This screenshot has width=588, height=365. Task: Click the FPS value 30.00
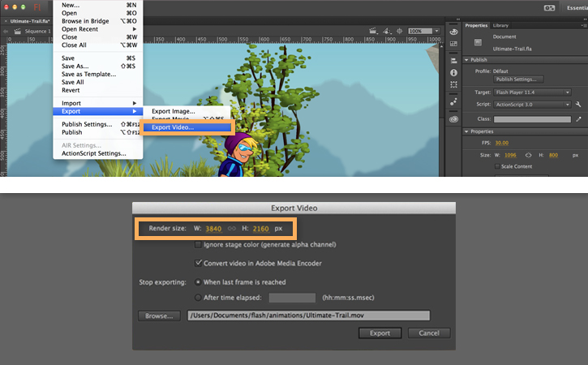click(502, 143)
